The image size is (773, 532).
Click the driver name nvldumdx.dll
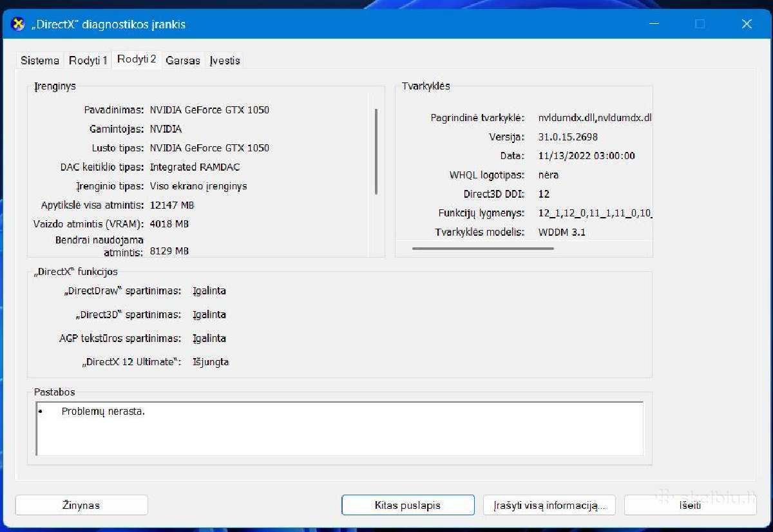click(x=595, y=118)
